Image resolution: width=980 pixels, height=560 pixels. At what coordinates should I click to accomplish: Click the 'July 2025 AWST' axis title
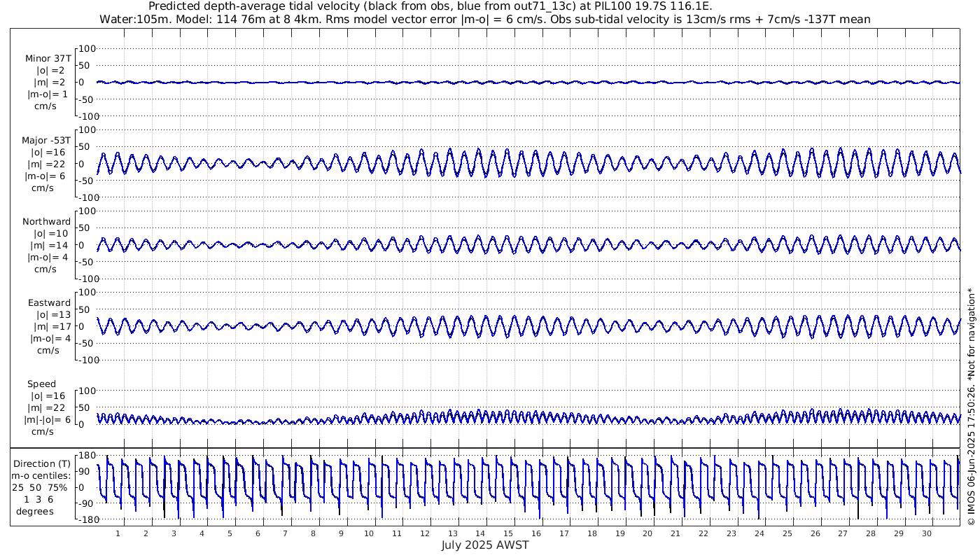[x=485, y=545]
